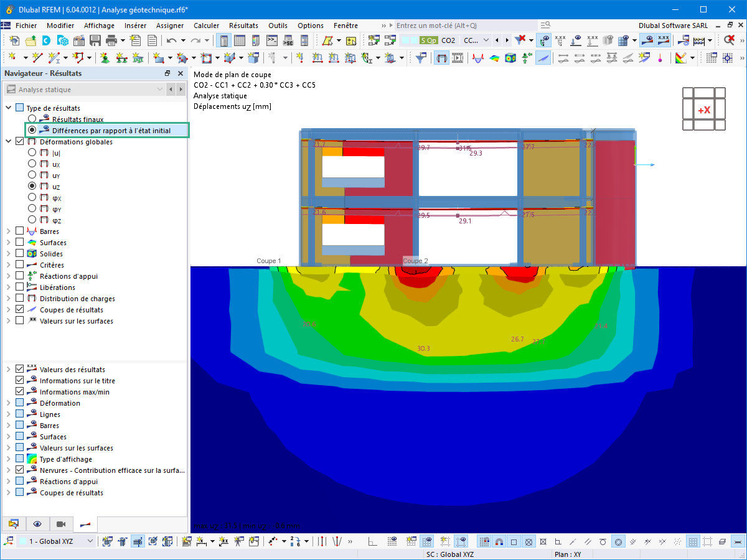
Task: Open a file with the folder icon
Action: click(30, 40)
